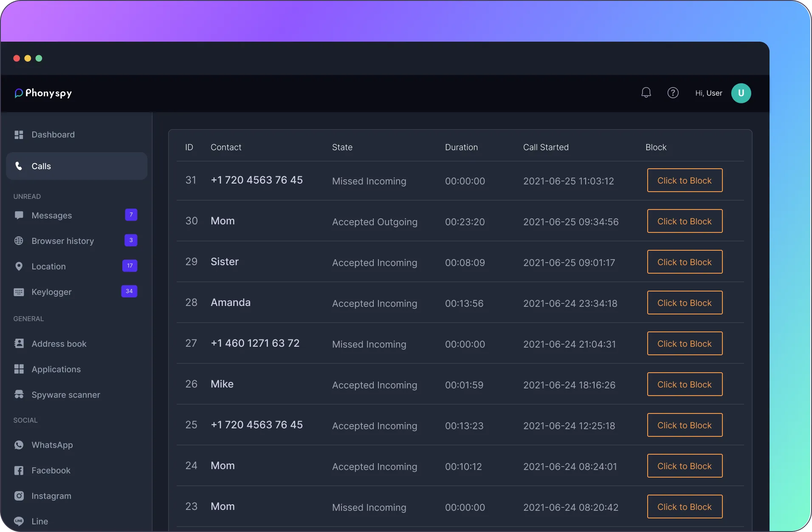Block Mike's accepted incoming call
Screen dimensions: 812x532
point(684,385)
